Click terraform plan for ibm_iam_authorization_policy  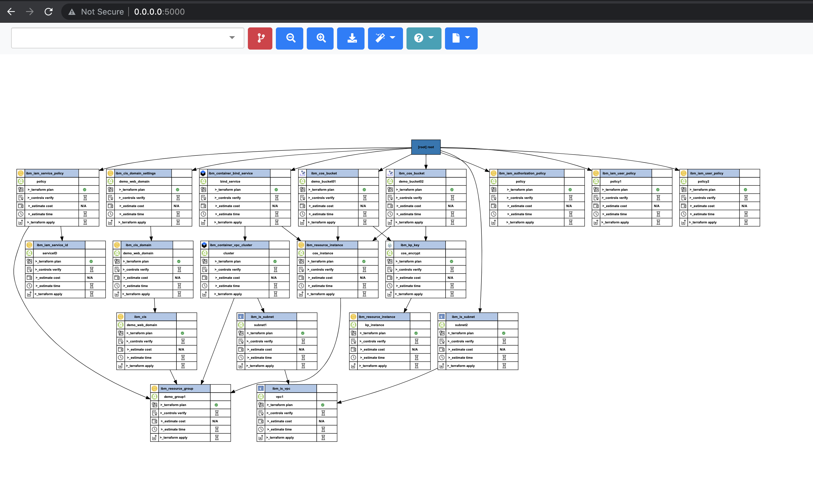531,190
